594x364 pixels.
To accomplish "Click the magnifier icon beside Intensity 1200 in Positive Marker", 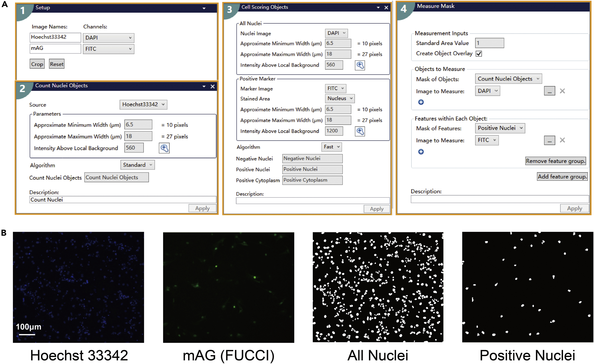I will pyautogui.click(x=360, y=131).
